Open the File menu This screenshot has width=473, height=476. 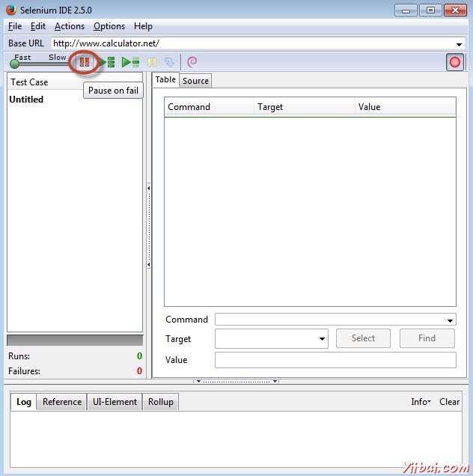15,26
